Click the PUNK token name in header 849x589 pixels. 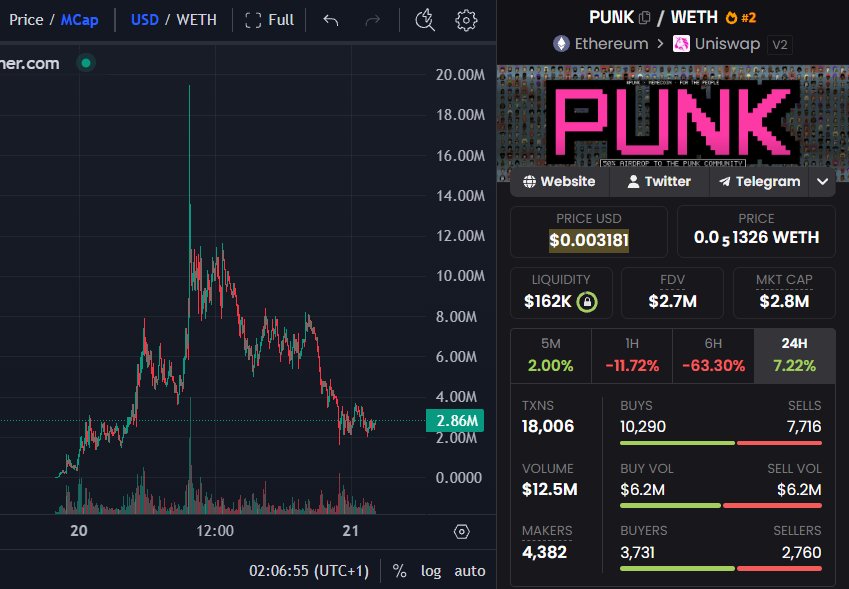tap(611, 17)
